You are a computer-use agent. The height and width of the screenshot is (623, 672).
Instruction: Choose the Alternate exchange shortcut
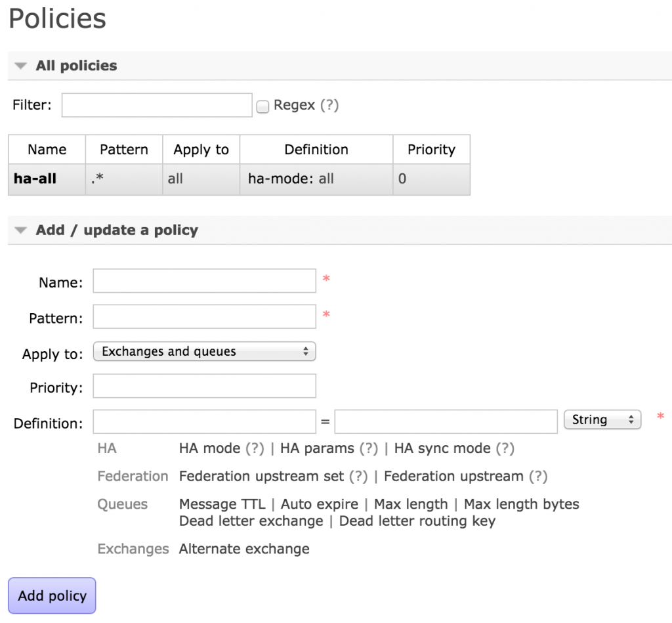pos(244,549)
